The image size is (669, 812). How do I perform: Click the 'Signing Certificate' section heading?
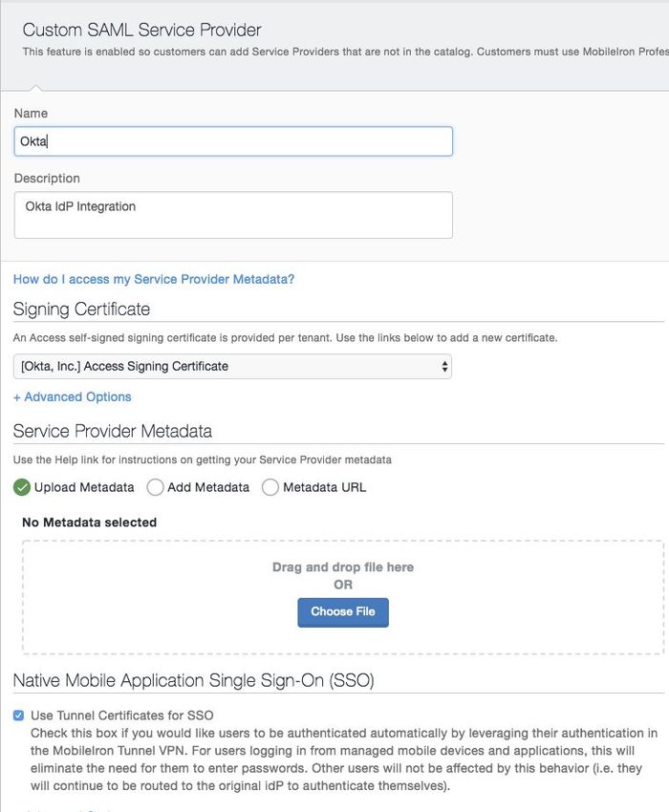(81, 310)
